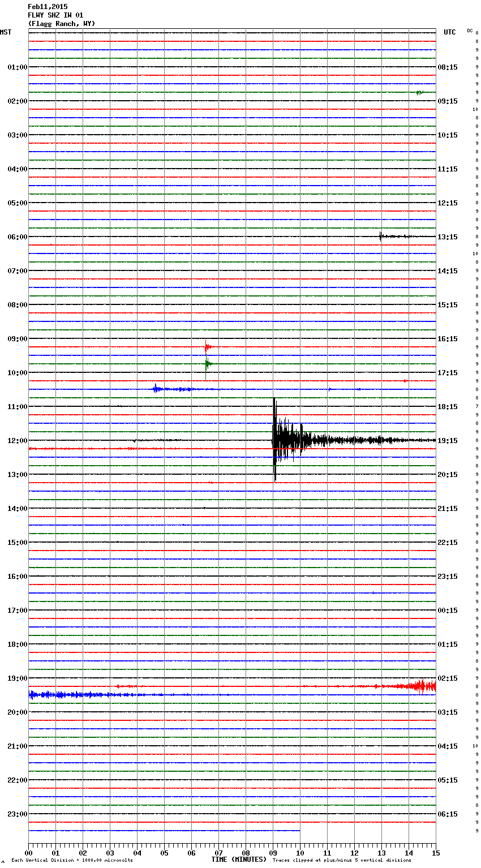Click the 23:15 UTC time label
The height and width of the screenshot is (868, 481).
click(x=448, y=577)
